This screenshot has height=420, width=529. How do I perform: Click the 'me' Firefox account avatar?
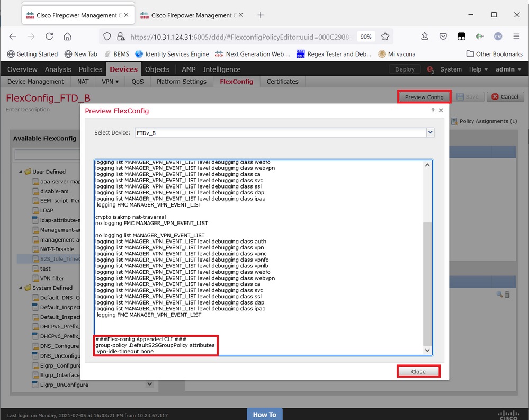498,36
